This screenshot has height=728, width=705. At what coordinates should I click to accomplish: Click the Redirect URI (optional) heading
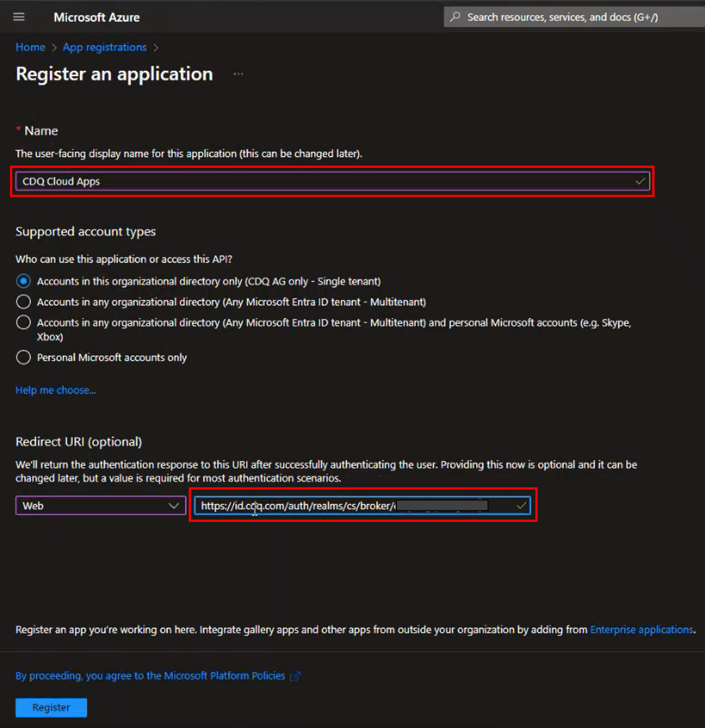click(x=79, y=442)
